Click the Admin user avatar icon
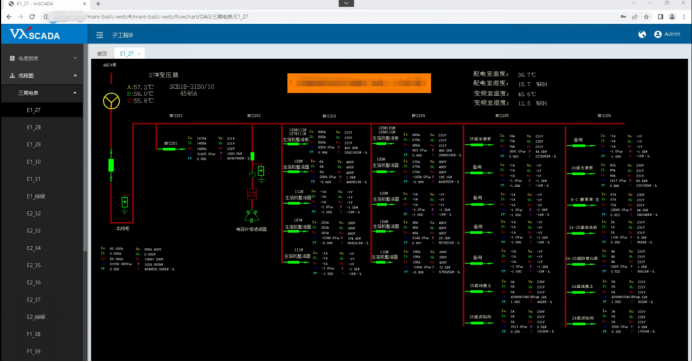The height and width of the screenshot is (362, 692). (x=658, y=34)
